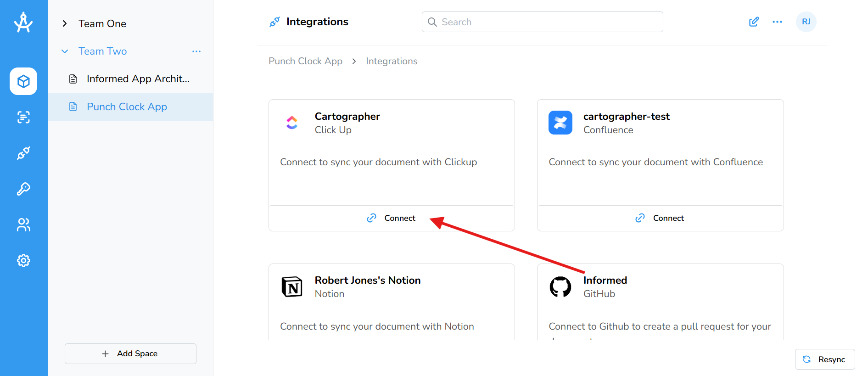Open the settings gear in sidebar
Image resolution: width=868 pixels, height=376 pixels.
23,260
